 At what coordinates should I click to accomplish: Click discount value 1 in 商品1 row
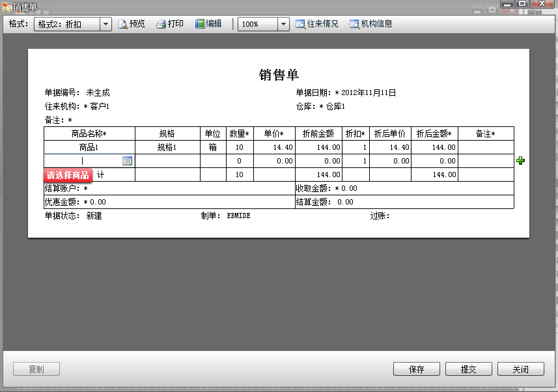[x=356, y=147]
